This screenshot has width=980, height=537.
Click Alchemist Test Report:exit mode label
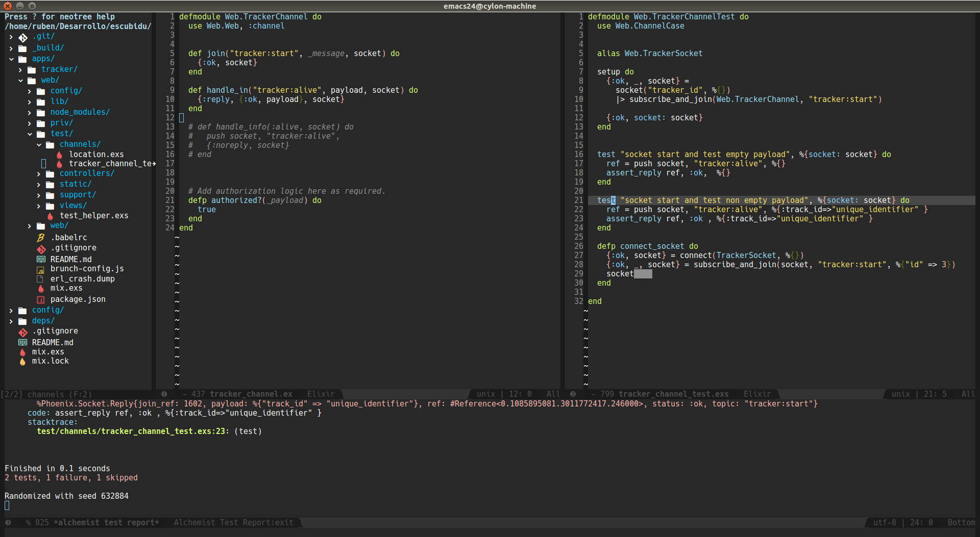(x=233, y=522)
